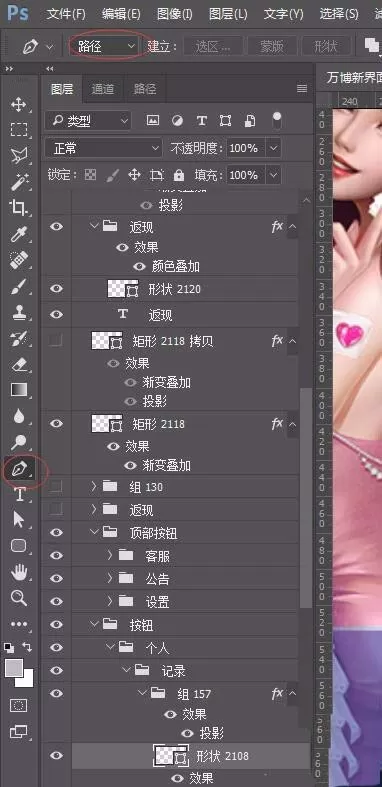Select the Crop tool

[19, 208]
